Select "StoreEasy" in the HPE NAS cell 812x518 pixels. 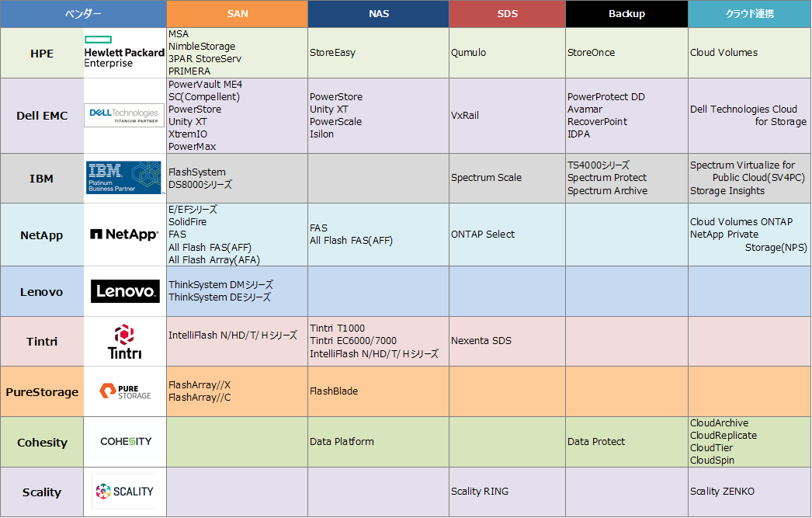point(332,52)
